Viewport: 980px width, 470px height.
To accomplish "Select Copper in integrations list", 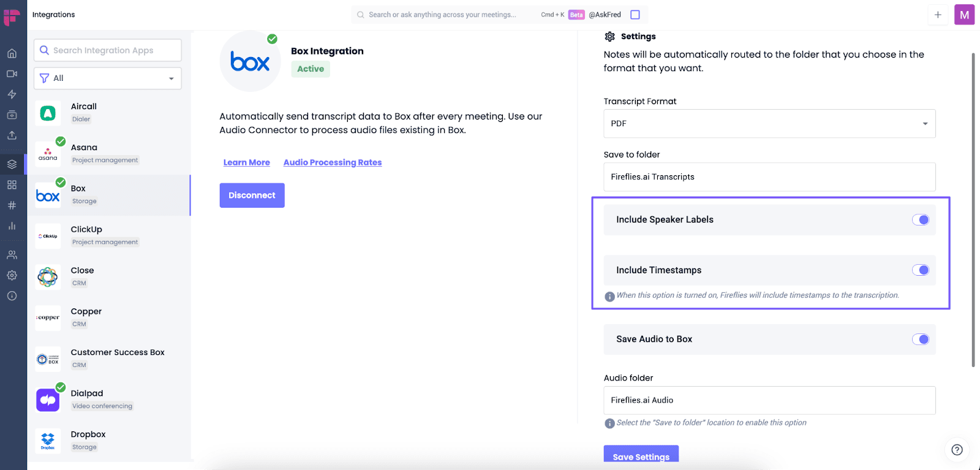I will (x=109, y=318).
